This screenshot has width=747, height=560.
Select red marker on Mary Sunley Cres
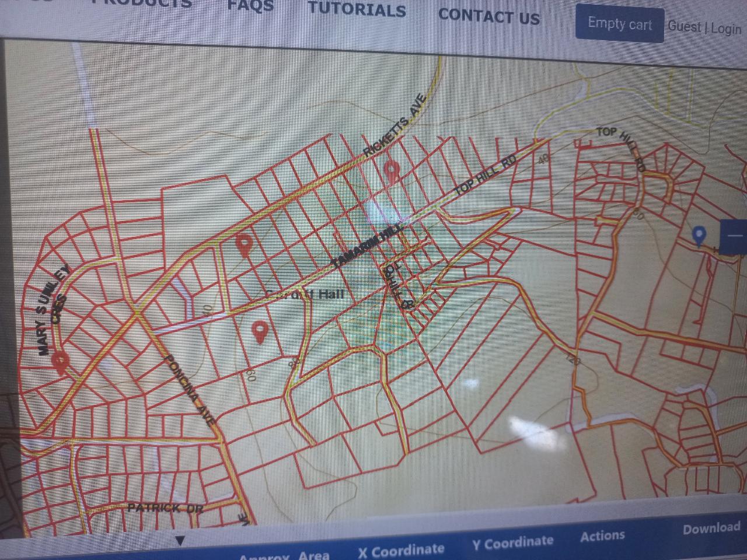tap(59, 362)
